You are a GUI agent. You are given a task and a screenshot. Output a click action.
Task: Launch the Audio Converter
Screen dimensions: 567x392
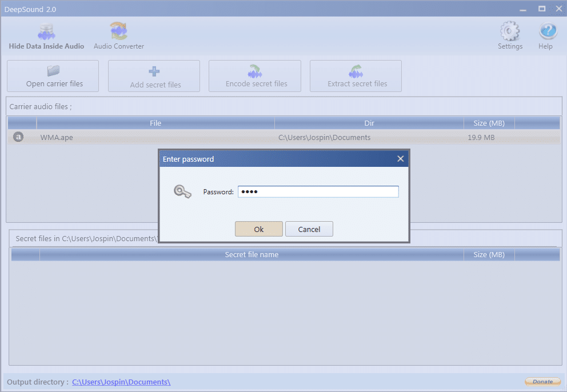tap(118, 34)
